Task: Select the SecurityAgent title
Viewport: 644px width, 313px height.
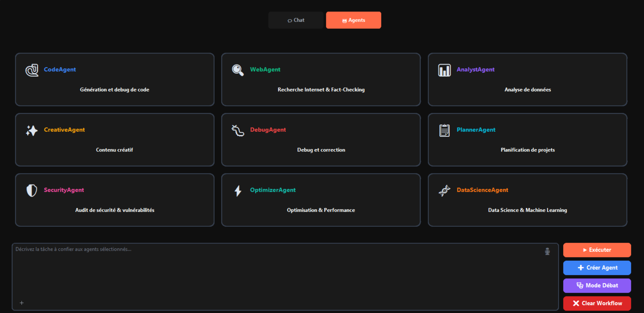Action: (64, 190)
